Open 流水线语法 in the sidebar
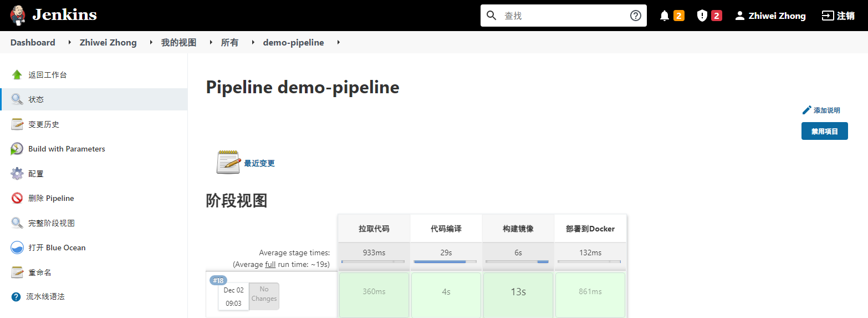The image size is (868, 318). coord(45,297)
